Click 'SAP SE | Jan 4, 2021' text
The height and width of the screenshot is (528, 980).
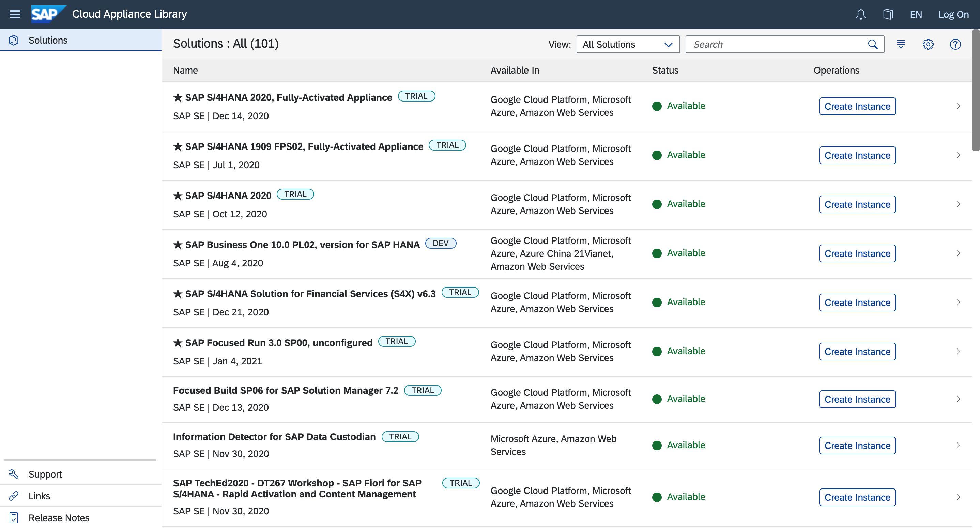pyautogui.click(x=218, y=361)
